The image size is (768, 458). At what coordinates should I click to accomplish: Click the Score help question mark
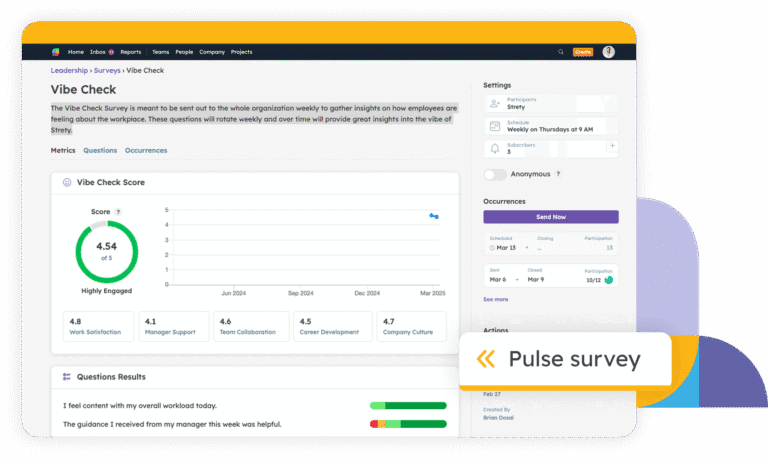tap(118, 212)
